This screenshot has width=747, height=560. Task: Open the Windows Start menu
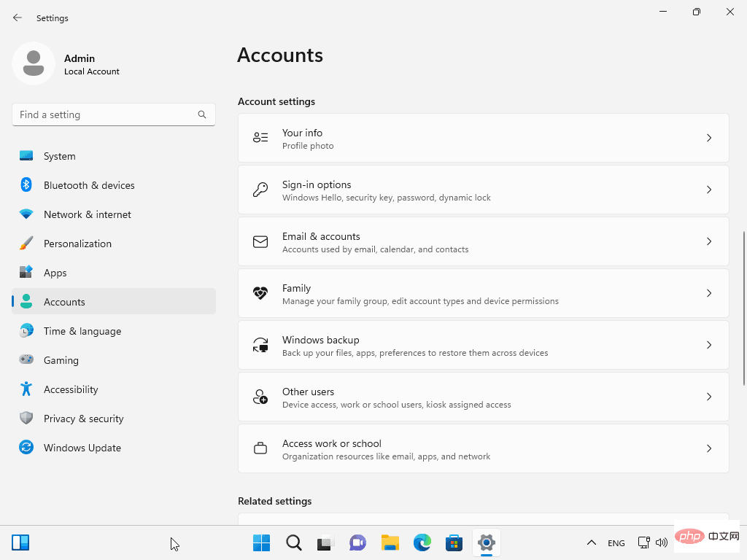[x=262, y=542]
